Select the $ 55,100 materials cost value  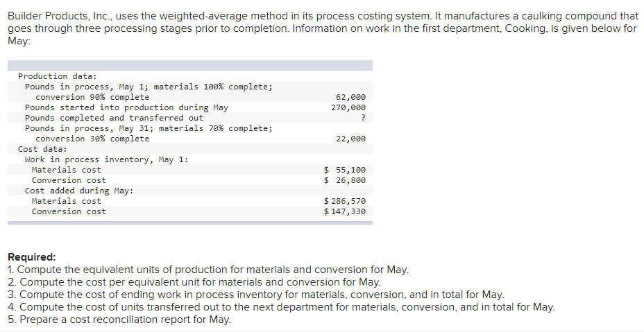pyautogui.click(x=345, y=170)
